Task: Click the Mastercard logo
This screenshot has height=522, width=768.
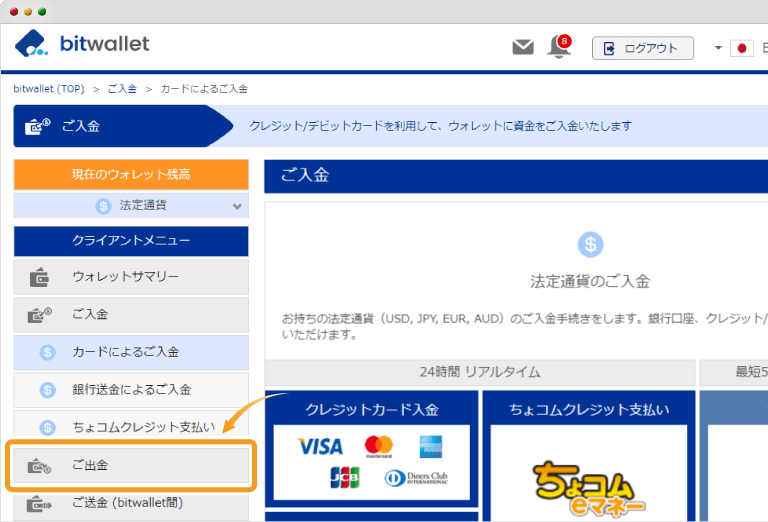Action: click(x=379, y=447)
